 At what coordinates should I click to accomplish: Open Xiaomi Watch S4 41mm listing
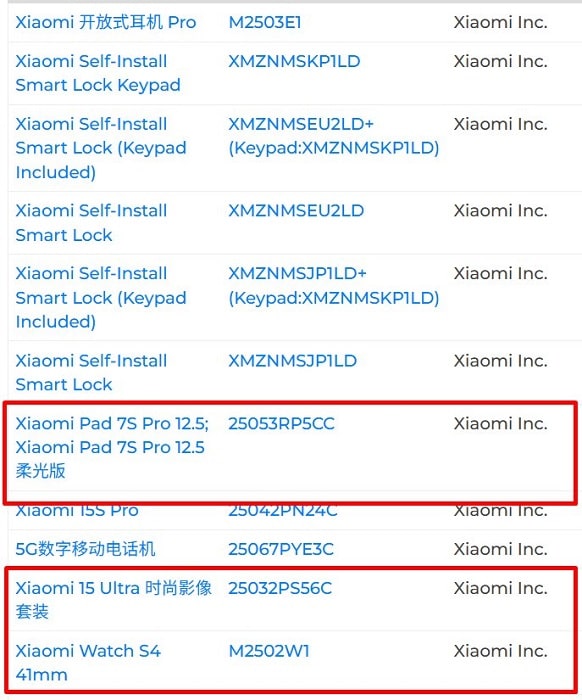(88, 662)
